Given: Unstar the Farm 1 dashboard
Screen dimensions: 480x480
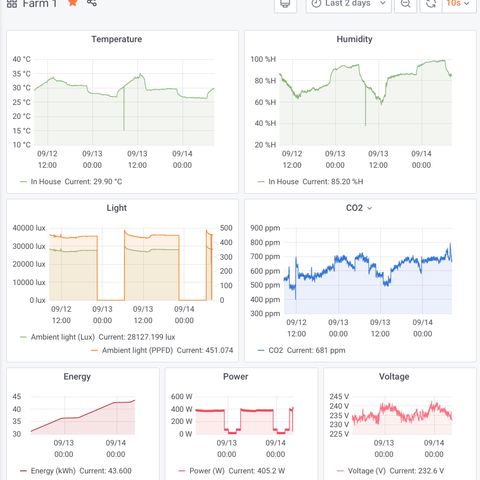Looking at the screenshot, I should coord(72,3).
